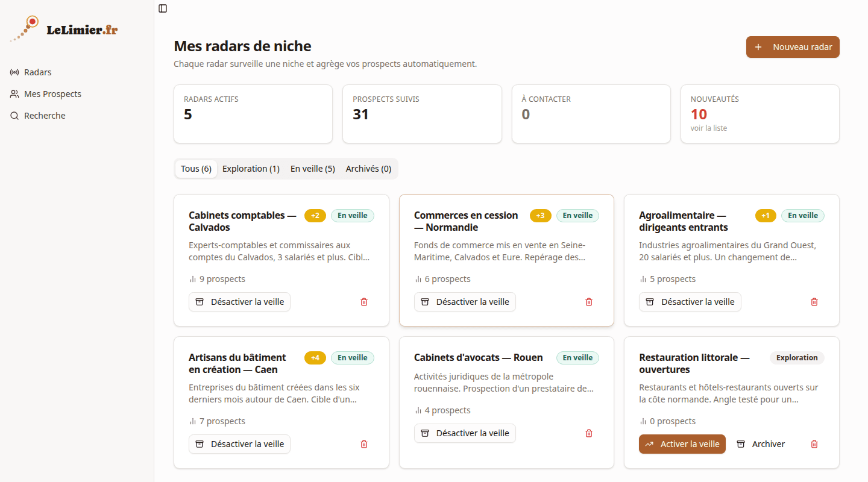Click the Exploration status badge
This screenshot has width=868, height=482.
tap(797, 358)
